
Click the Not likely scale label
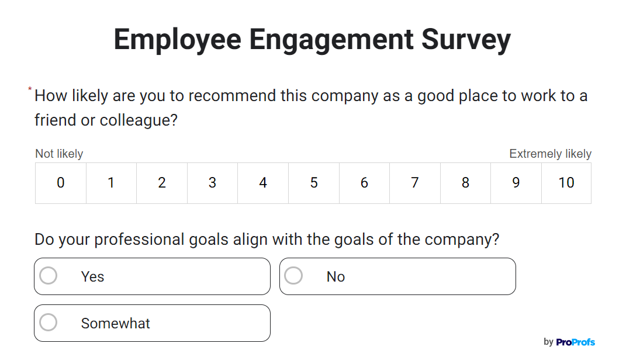click(x=59, y=153)
